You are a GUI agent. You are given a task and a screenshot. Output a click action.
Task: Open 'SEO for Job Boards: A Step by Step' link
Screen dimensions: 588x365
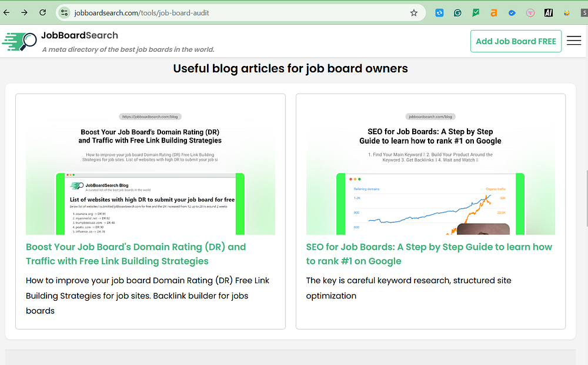[x=429, y=254]
